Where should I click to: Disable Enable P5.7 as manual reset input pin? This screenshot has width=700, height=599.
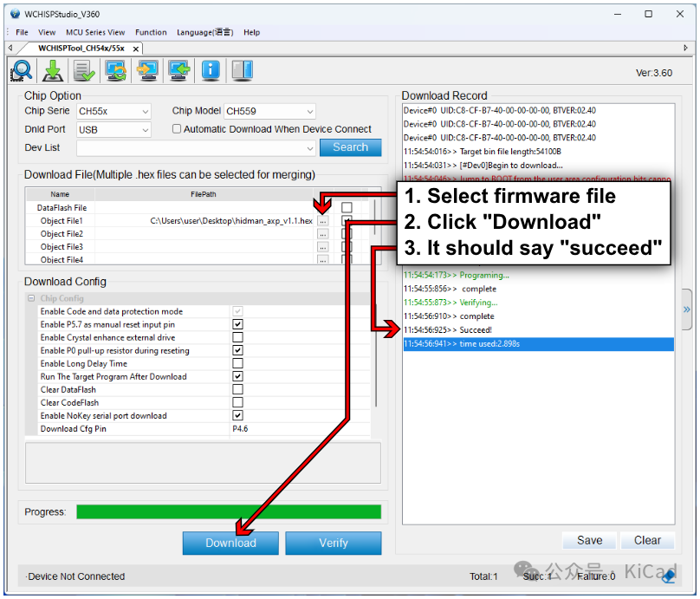click(x=237, y=324)
